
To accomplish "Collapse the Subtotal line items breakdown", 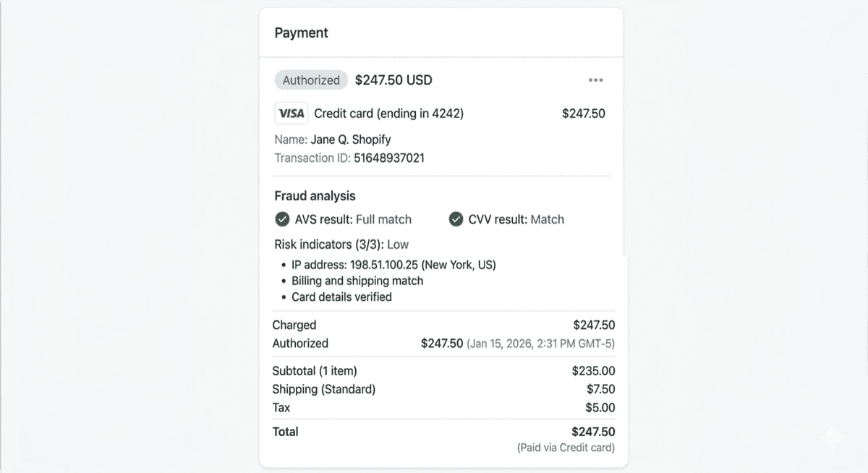I will [314, 370].
